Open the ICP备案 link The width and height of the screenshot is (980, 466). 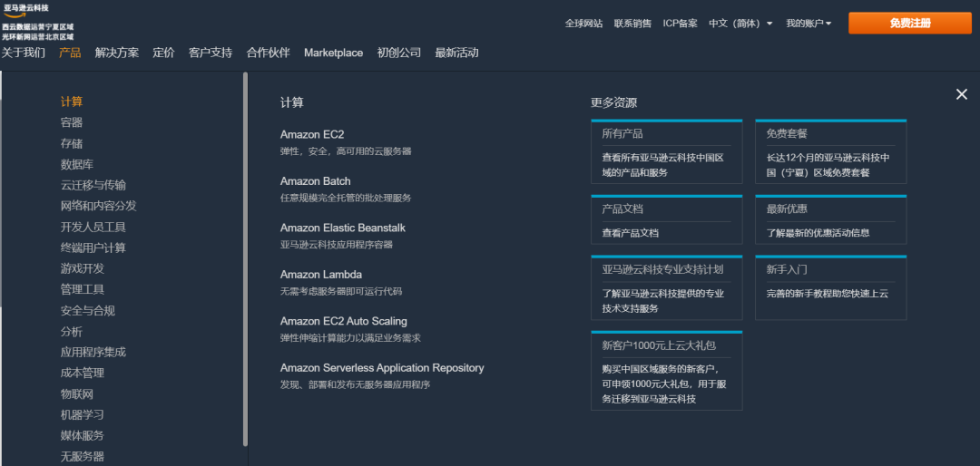[680, 23]
